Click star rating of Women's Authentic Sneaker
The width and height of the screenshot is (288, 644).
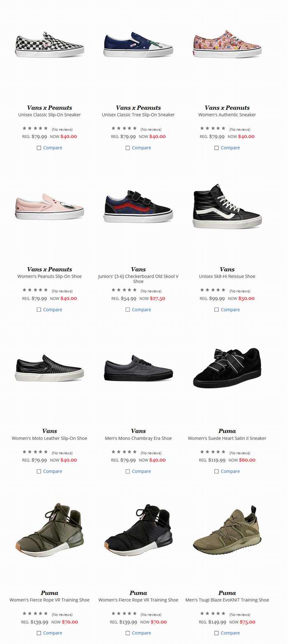[213, 128]
